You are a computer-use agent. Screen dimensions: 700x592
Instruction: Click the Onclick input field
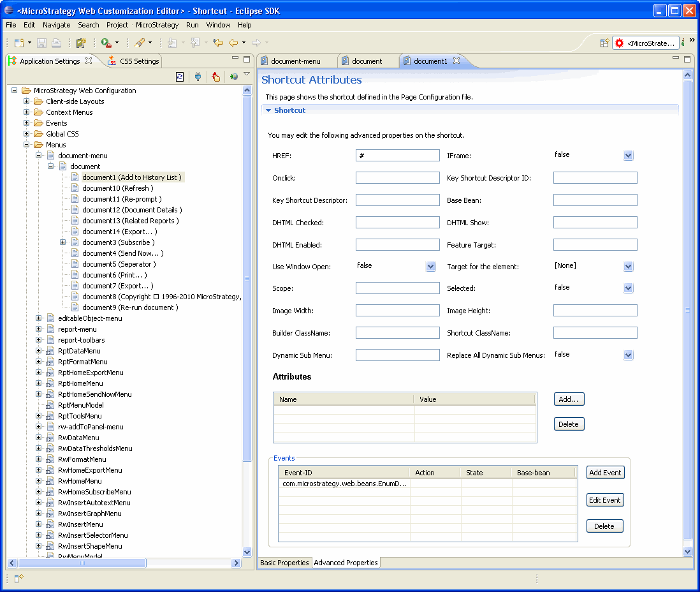(398, 178)
